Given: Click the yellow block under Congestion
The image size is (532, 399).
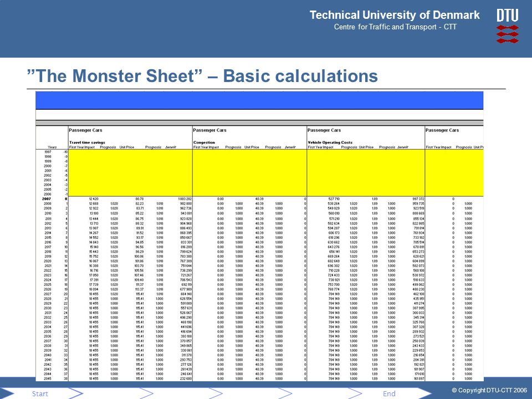Looking at the screenshot, I should point(250,173).
